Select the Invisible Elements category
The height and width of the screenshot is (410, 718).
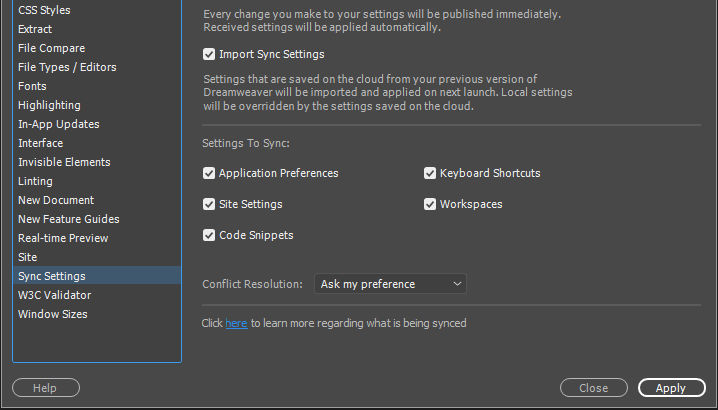pos(64,162)
